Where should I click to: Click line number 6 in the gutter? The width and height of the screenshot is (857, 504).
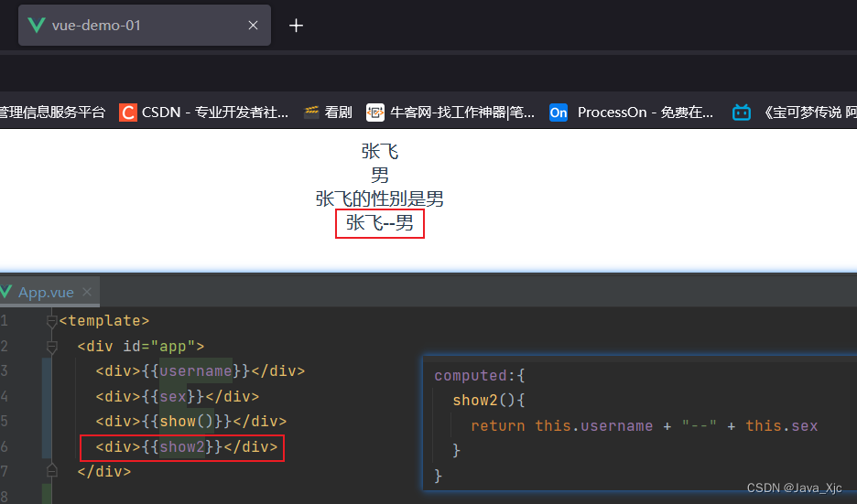point(5,447)
